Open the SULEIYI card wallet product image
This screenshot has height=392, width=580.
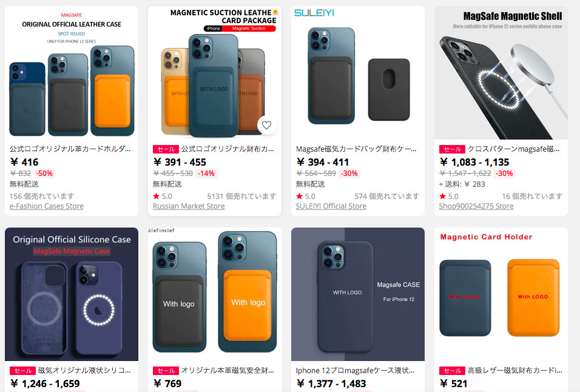[358, 73]
